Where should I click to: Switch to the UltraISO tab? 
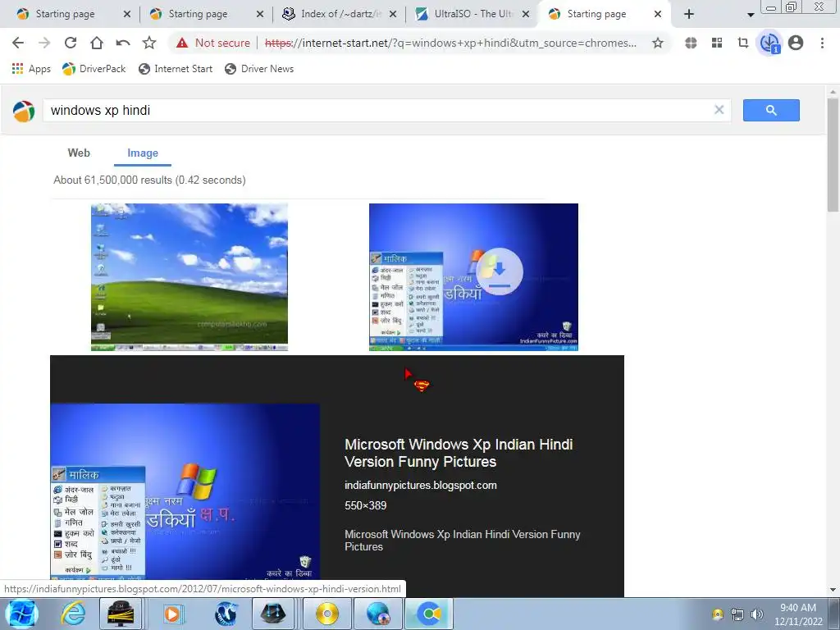(473, 14)
